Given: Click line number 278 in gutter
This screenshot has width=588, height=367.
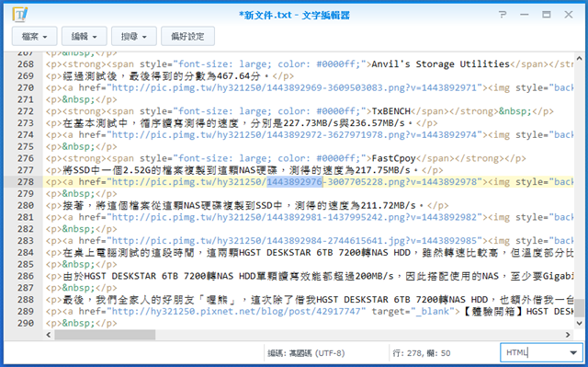Looking at the screenshot, I should pos(26,182).
